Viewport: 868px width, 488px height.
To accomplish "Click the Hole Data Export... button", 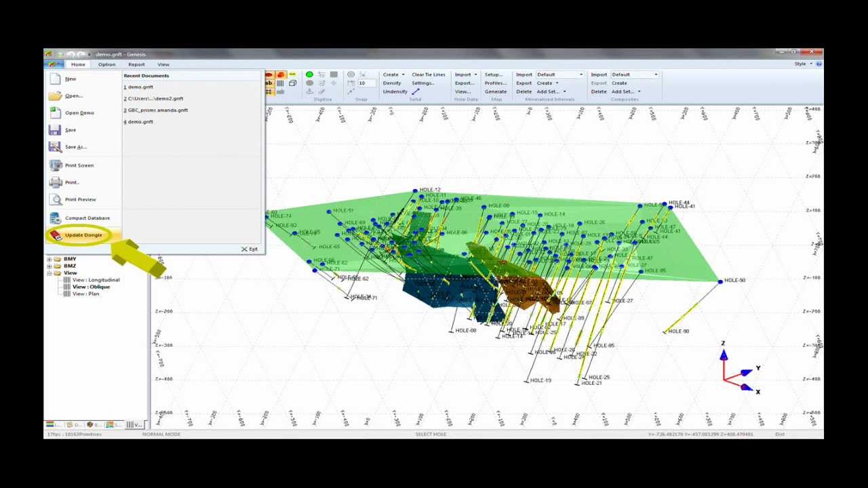I will coord(465,83).
